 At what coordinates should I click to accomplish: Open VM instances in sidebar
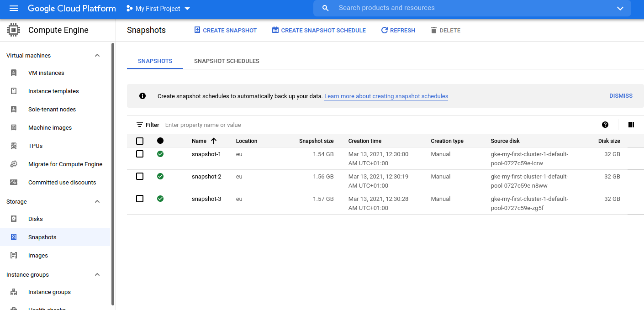click(46, 73)
